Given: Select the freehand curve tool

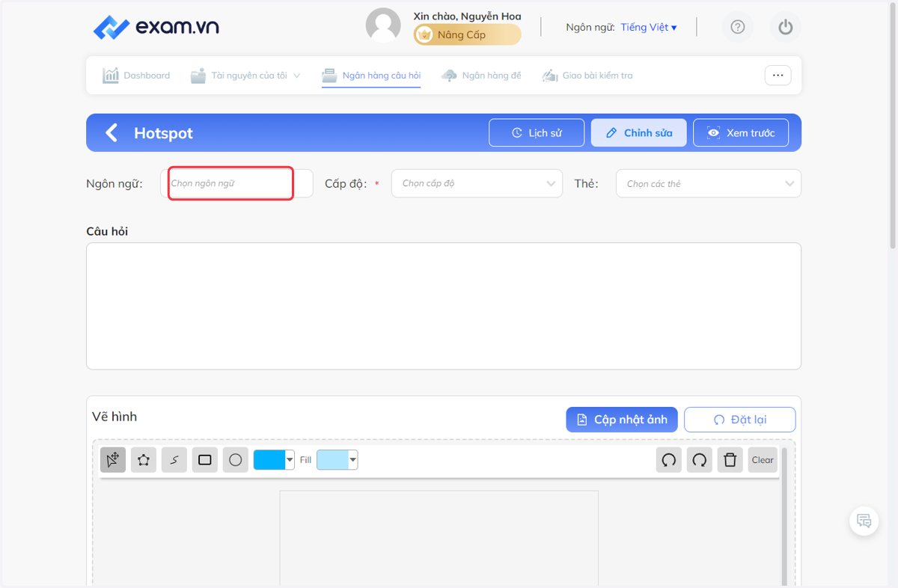Looking at the screenshot, I should pos(174,460).
